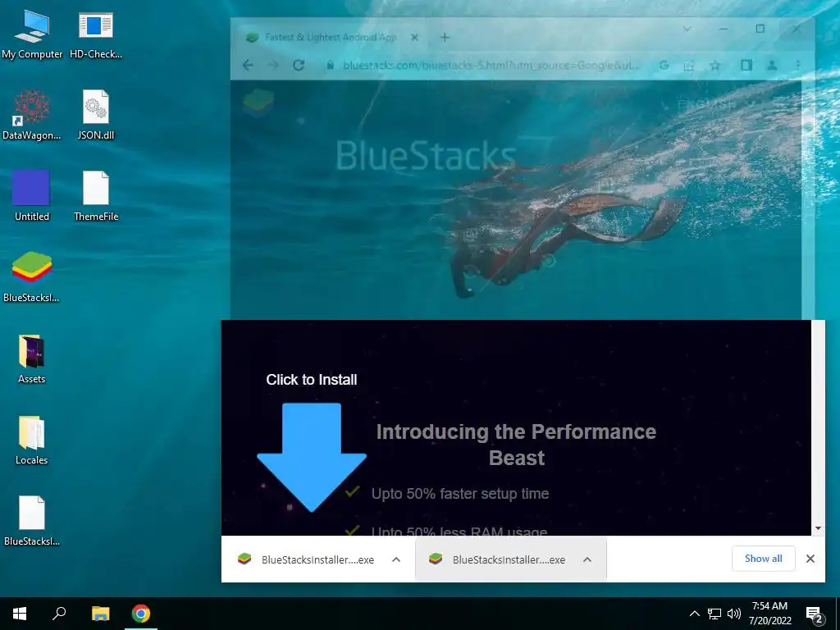Click the webpage vertical scrollbar track
Screen dimensions: 840x630
pos(818,421)
